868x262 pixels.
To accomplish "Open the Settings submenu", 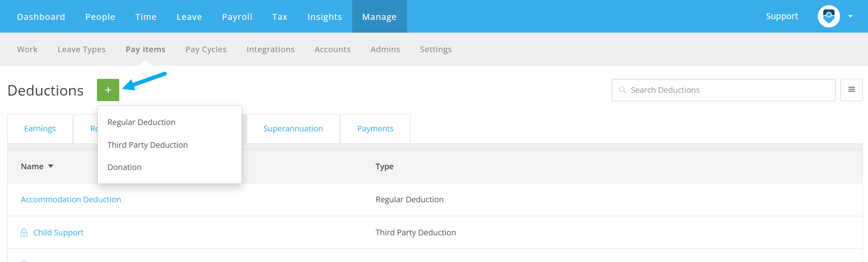I will coord(436,49).
